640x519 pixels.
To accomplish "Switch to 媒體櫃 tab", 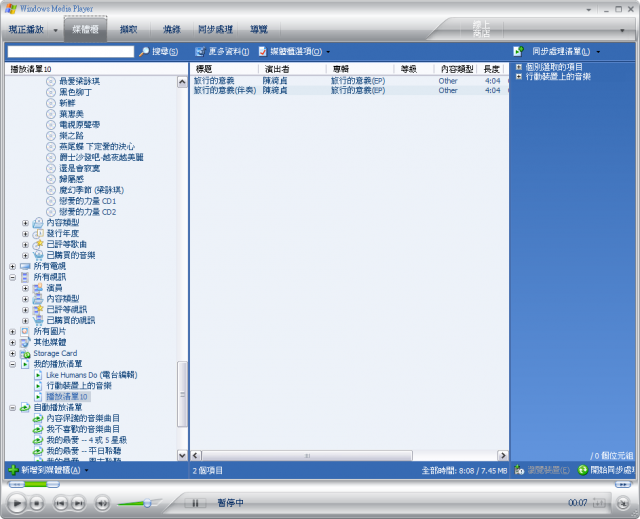I will tap(85, 29).
